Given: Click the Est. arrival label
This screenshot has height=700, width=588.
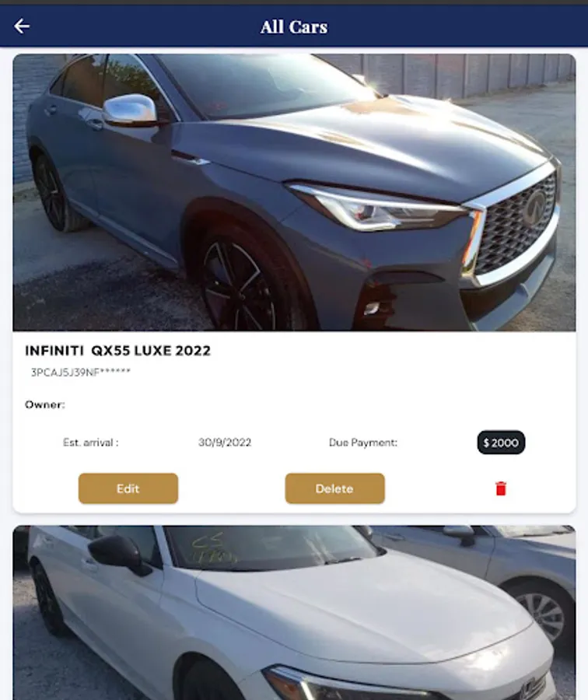Looking at the screenshot, I should [x=91, y=443].
